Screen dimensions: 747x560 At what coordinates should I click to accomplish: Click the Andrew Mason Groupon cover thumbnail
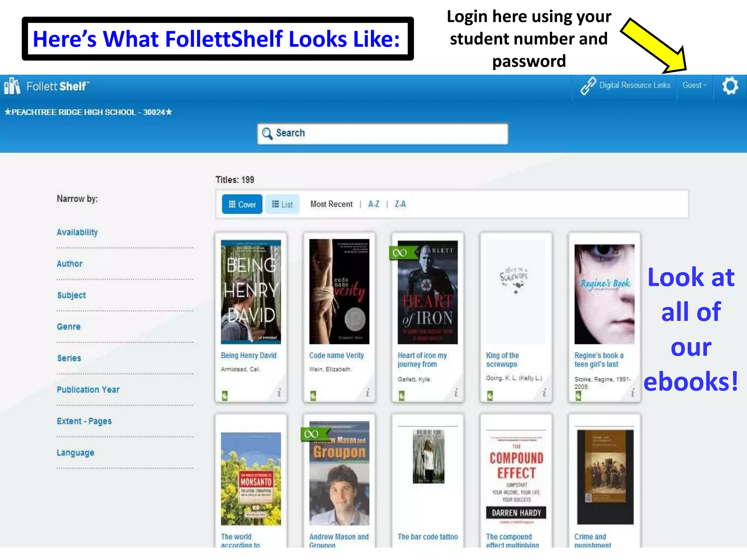click(x=339, y=473)
